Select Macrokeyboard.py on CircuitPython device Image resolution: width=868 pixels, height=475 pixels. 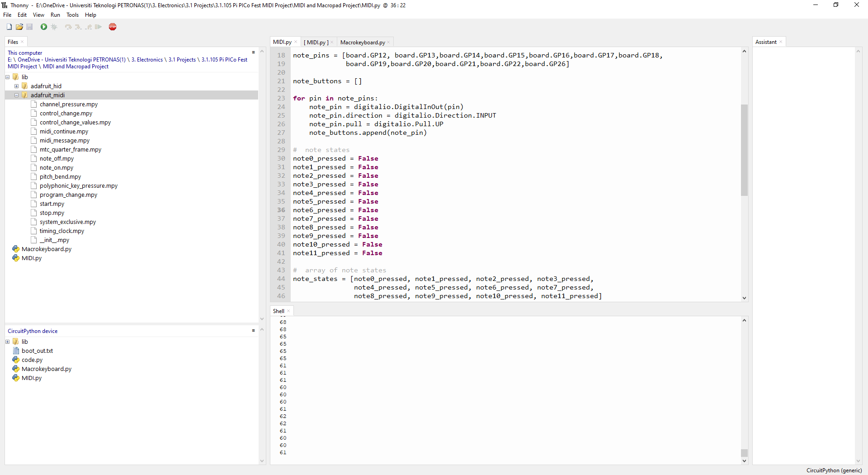pos(46,369)
